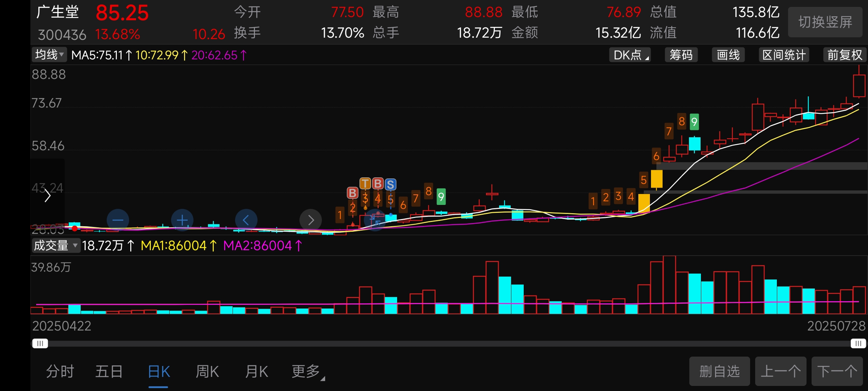Image resolution: width=868 pixels, height=391 pixels.
Task: Select the 周K tab
Action: point(207,371)
